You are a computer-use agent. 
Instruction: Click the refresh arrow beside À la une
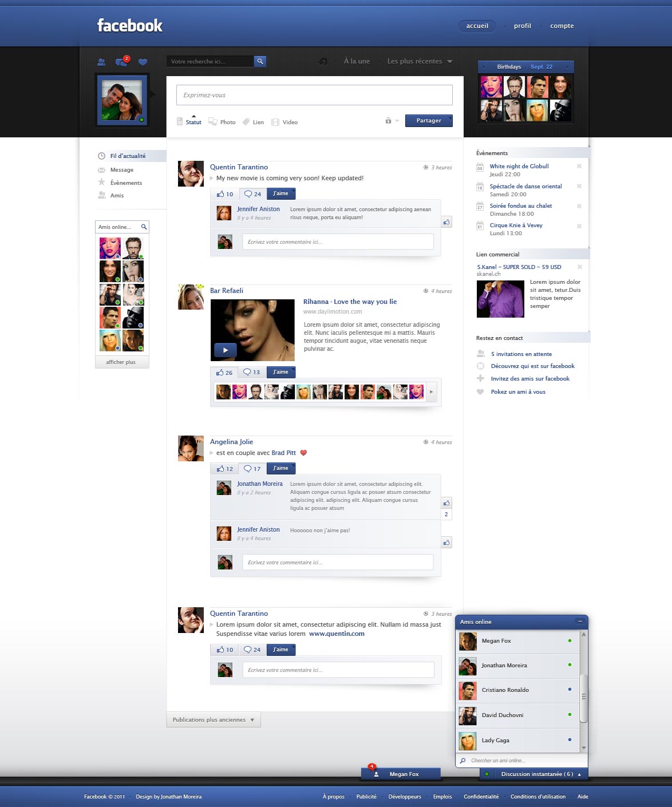pyautogui.click(x=323, y=62)
